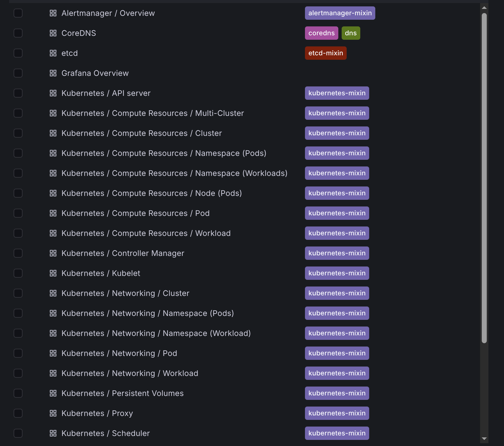This screenshot has height=446, width=504.
Task: Filter by the green dns tag
Action: tap(351, 33)
